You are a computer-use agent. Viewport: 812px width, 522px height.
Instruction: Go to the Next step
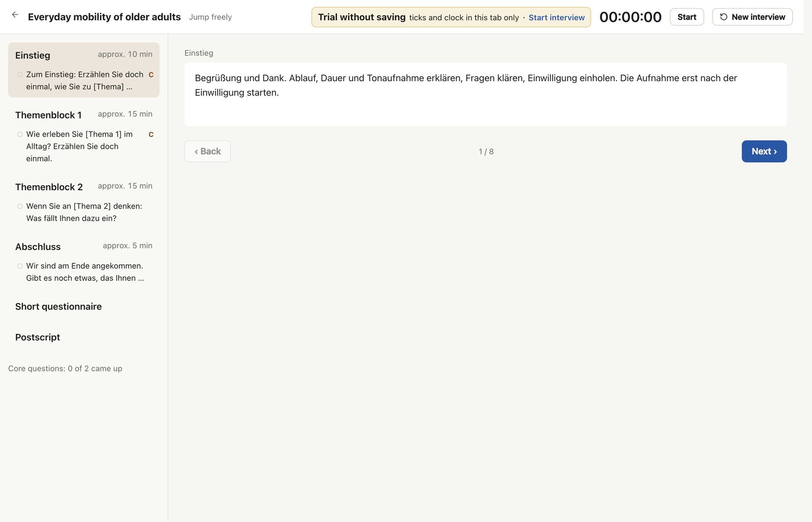pyautogui.click(x=764, y=151)
